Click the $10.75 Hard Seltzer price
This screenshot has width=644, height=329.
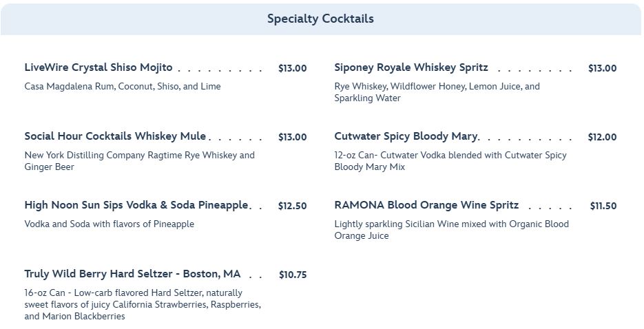pos(293,275)
